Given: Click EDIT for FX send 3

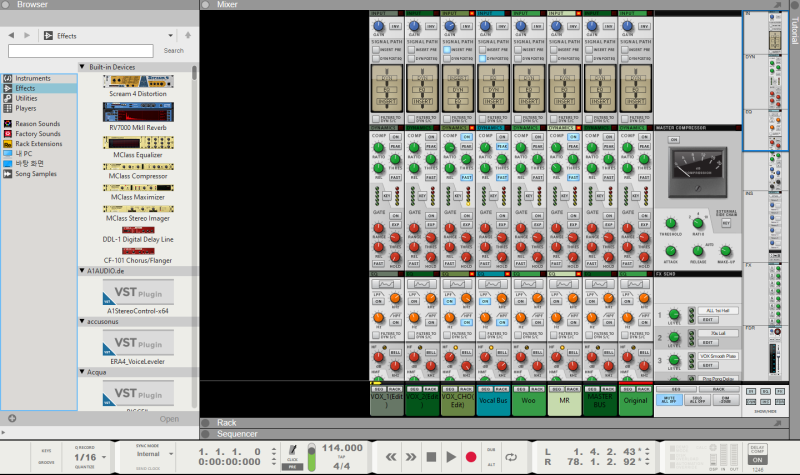Looking at the screenshot, I should pyautogui.click(x=708, y=365).
